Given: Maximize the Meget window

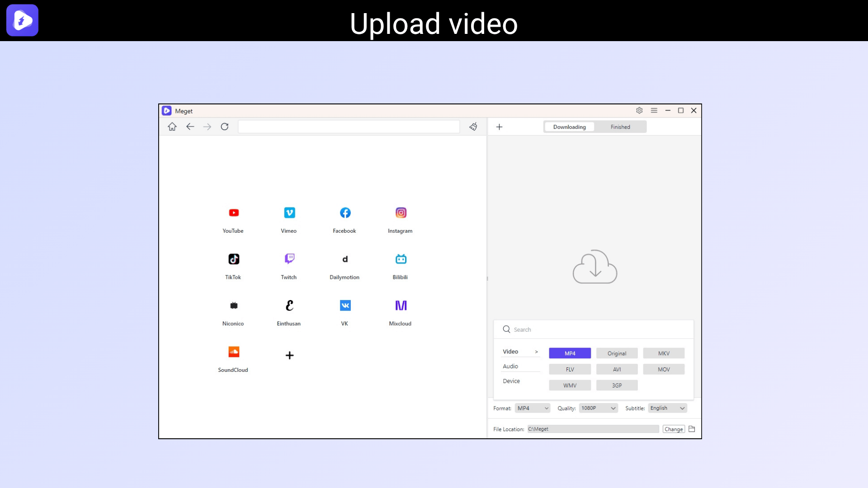Looking at the screenshot, I should coord(680,110).
